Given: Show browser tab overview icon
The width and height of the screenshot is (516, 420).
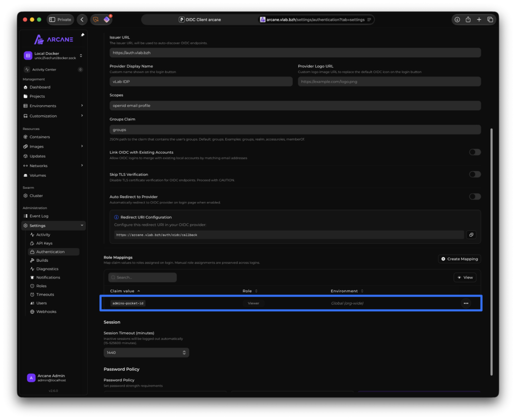Looking at the screenshot, I should 490,20.
